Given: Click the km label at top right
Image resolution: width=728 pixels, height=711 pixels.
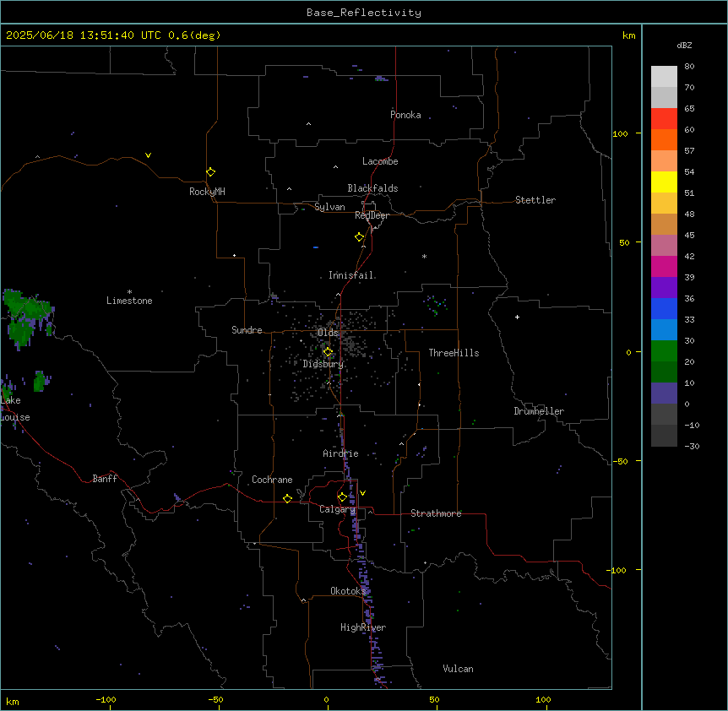Looking at the screenshot, I should 628,35.
